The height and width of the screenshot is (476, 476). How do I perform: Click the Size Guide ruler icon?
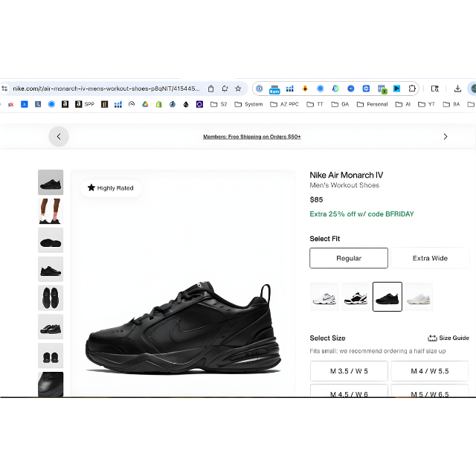click(x=432, y=338)
